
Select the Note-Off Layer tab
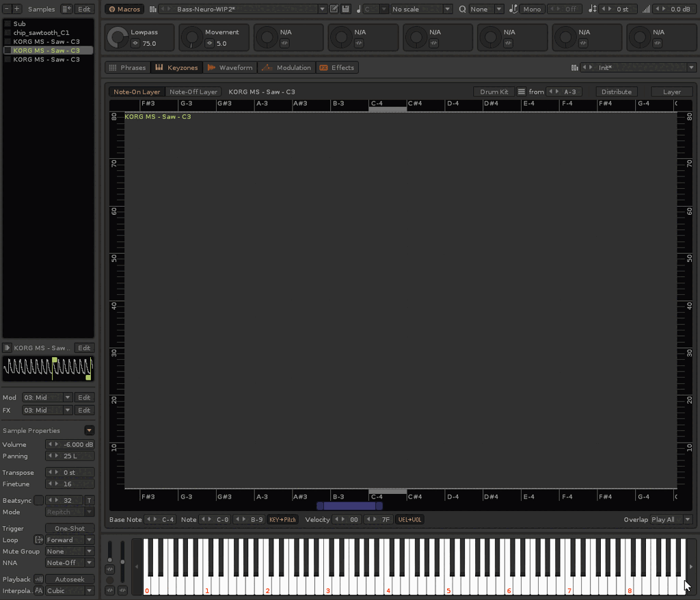[x=193, y=92]
